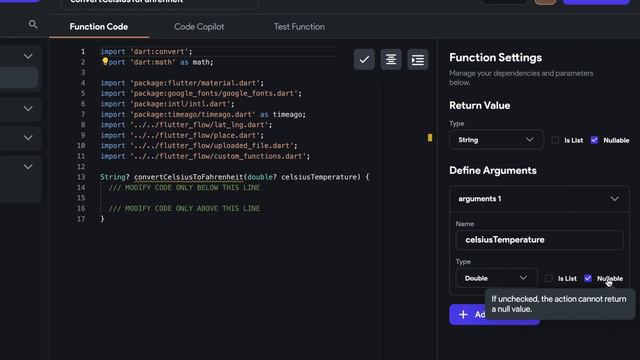Click the plus icon on Add button
Image resolution: width=640 pixels, height=360 pixels.
click(x=463, y=315)
